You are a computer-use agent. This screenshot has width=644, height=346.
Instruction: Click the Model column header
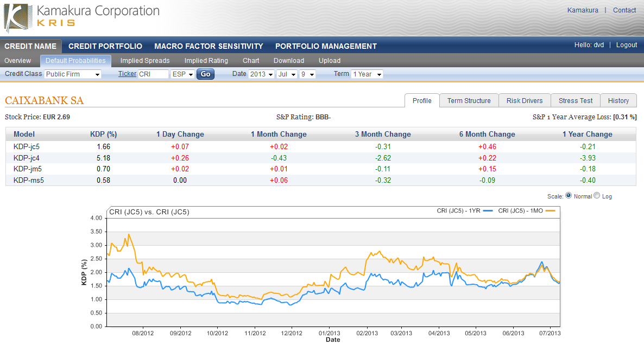tap(24, 134)
